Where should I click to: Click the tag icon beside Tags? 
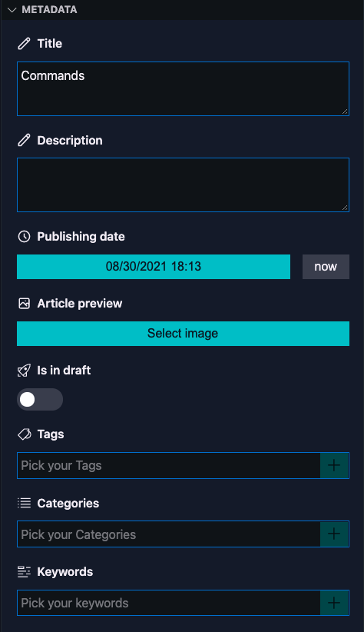pos(24,434)
